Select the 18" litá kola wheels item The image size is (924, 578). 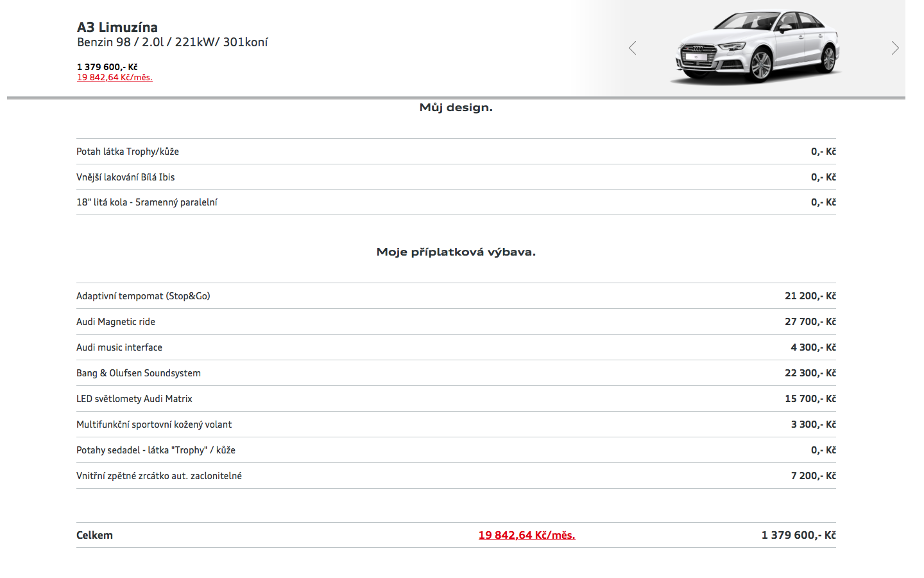coord(147,202)
